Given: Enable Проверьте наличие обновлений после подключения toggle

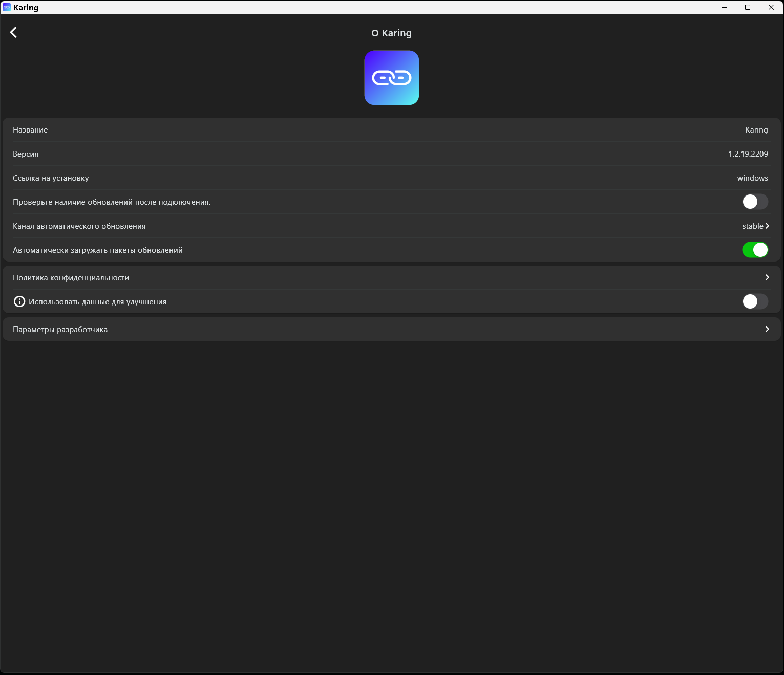Looking at the screenshot, I should point(755,202).
